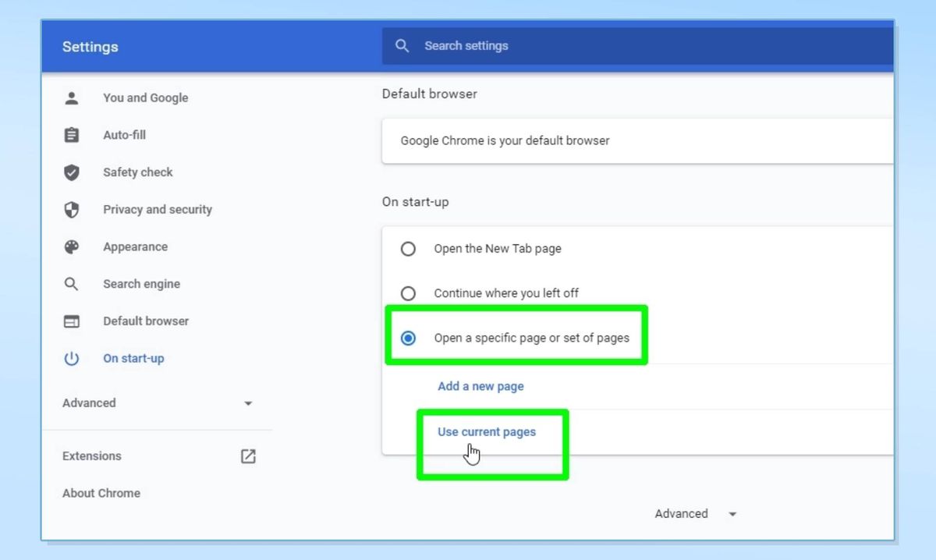Click the Use current pages link
The width and height of the screenshot is (936, 560).
pyautogui.click(x=486, y=431)
